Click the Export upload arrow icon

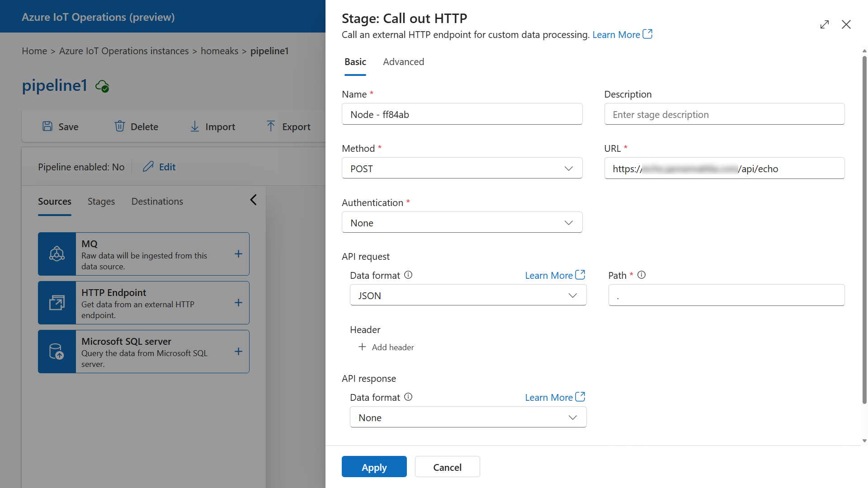coord(271,126)
